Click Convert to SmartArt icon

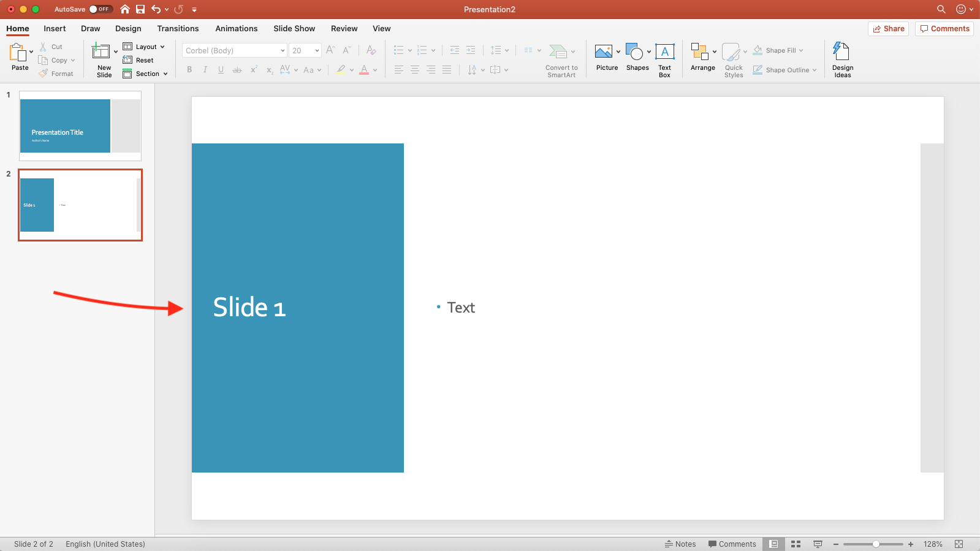558,51
